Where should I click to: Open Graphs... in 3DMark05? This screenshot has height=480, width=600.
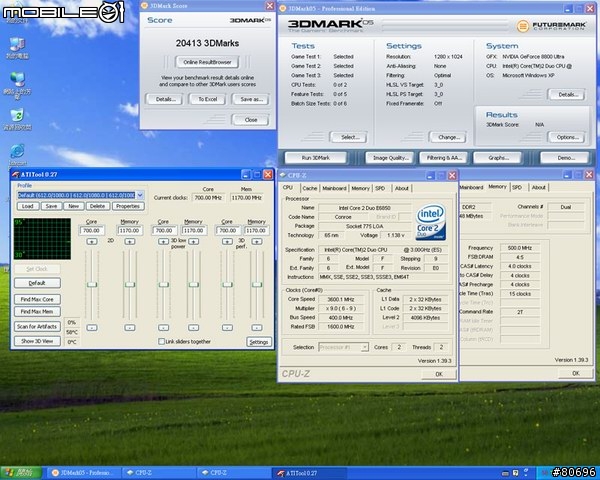coord(498,158)
